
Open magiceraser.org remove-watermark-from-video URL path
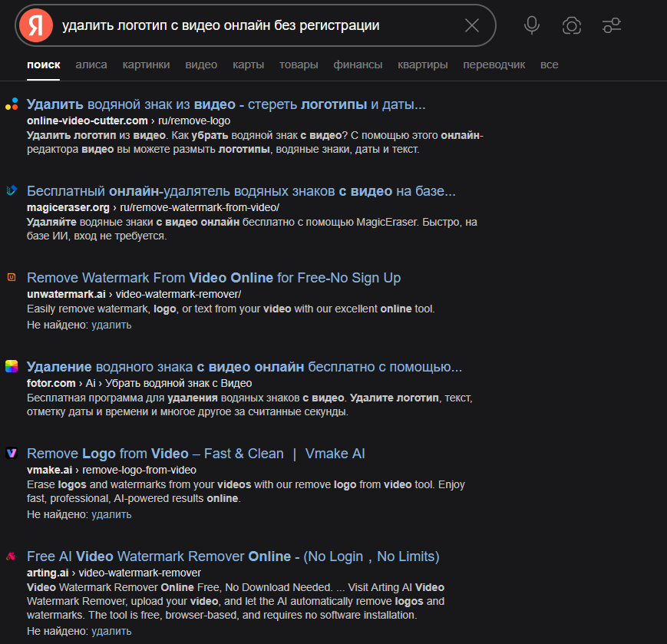click(x=200, y=207)
